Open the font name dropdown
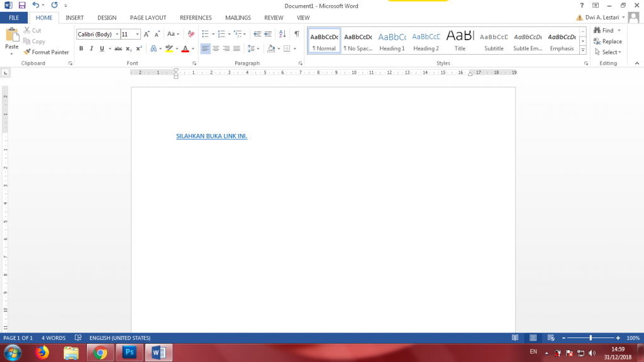This screenshot has height=362, width=644. (x=117, y=35)
